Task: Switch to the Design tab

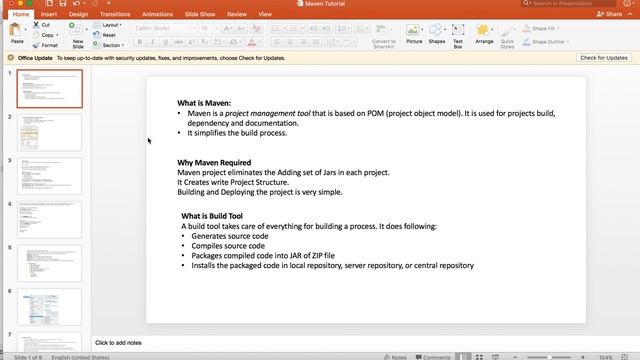Action: [78, 14]
